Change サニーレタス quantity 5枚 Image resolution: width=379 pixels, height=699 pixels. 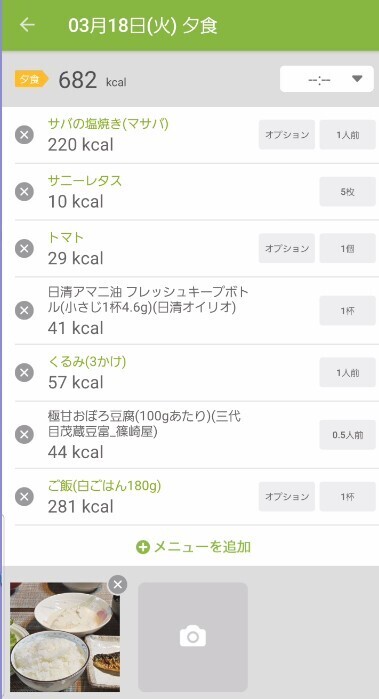pos(347,192)
